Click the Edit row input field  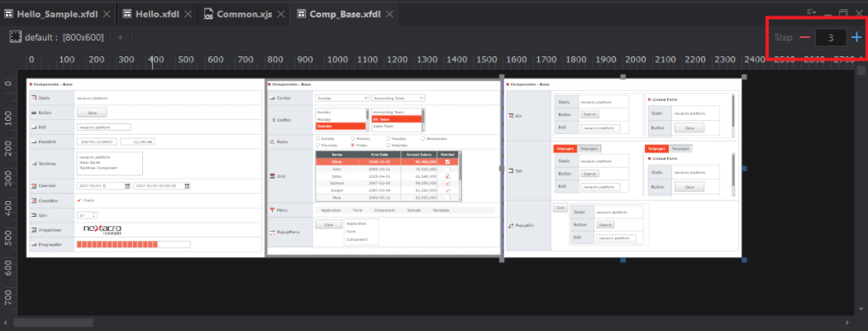103,127
